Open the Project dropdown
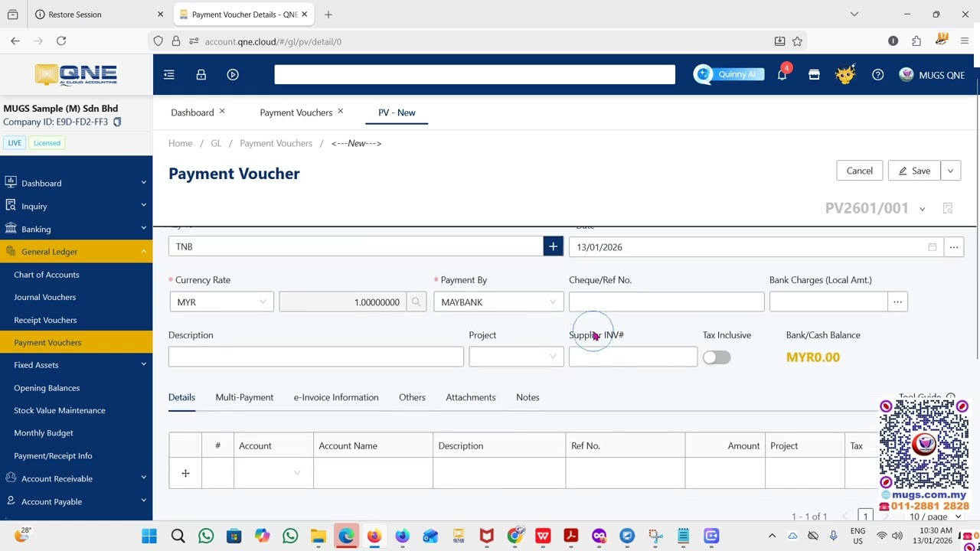 click(516, 357)
